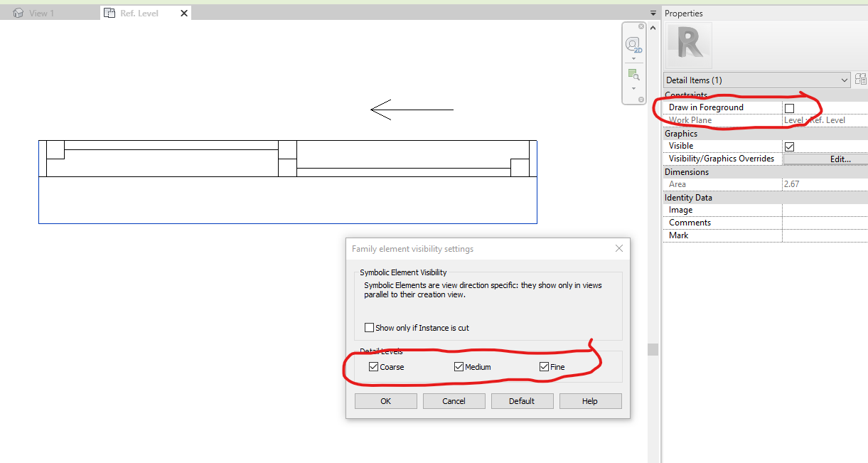Open the Detail Items type selector dropdown
The image size is (868, 463).
point(845,80)
